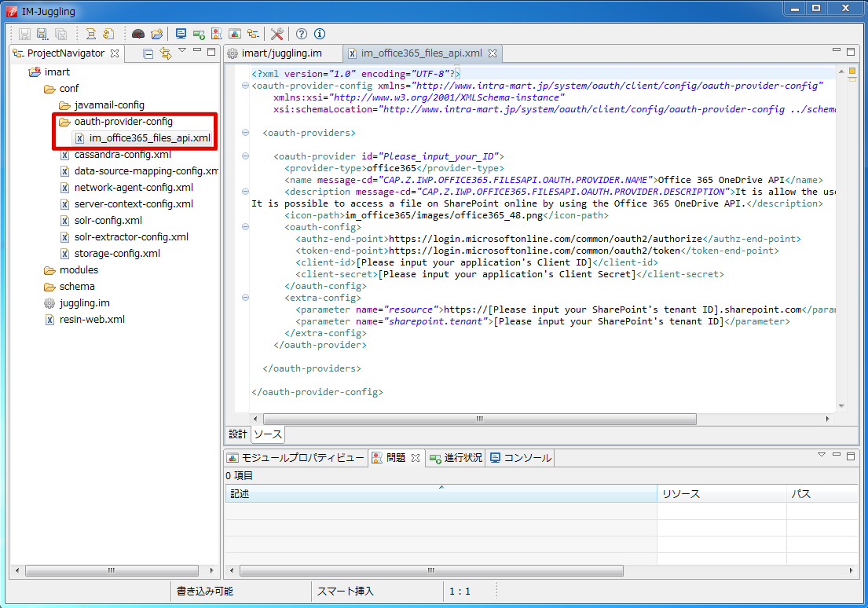Image resolution: width=868 pixels, height=608 pixels.
Task: Open preferences with wrench and screwdriver icon
Action: point(277,35)
